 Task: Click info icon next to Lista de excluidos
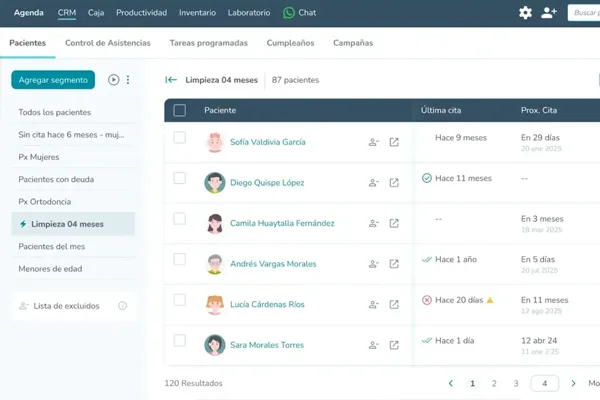pos(123,306)
